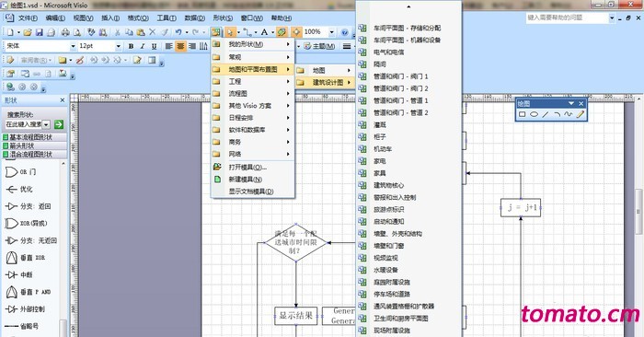The width and height of the screenshot is (644, 337).
Task: Pick the Ellipse tool in drawing toolbar
Action: [x=534, y=114]
